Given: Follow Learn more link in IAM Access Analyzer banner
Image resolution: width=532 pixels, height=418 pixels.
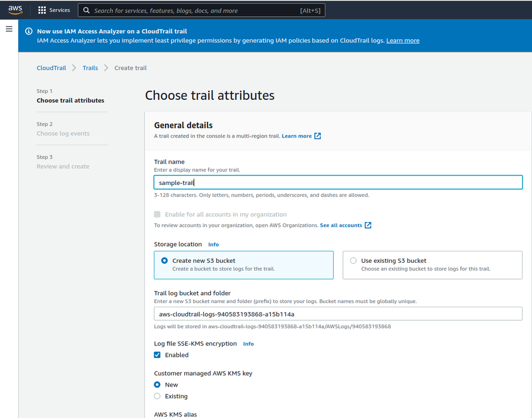Looking at the screenshot, I should [403, 40].
